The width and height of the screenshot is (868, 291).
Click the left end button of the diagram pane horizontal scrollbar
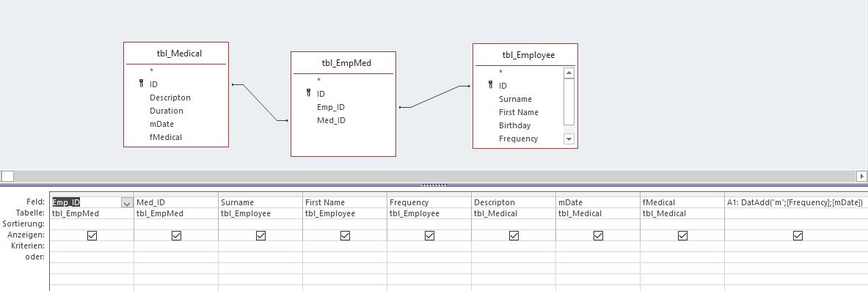pyautogui.click(x=7, y=176)
